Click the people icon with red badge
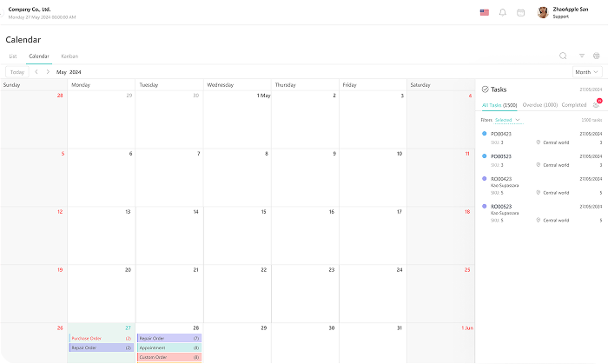 [596, 104]
